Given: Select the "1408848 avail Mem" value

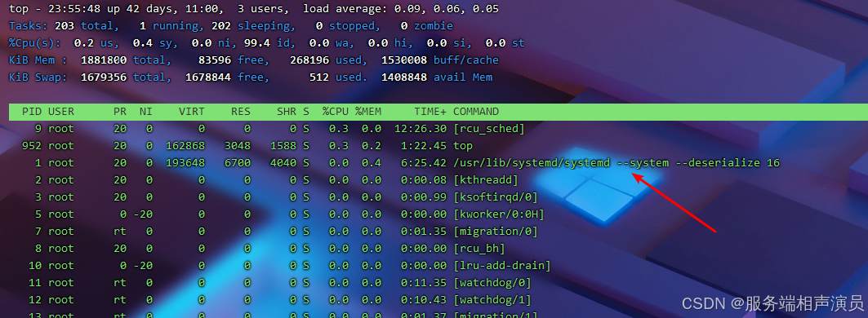Looking at the screenshot, I should point(437,77).
